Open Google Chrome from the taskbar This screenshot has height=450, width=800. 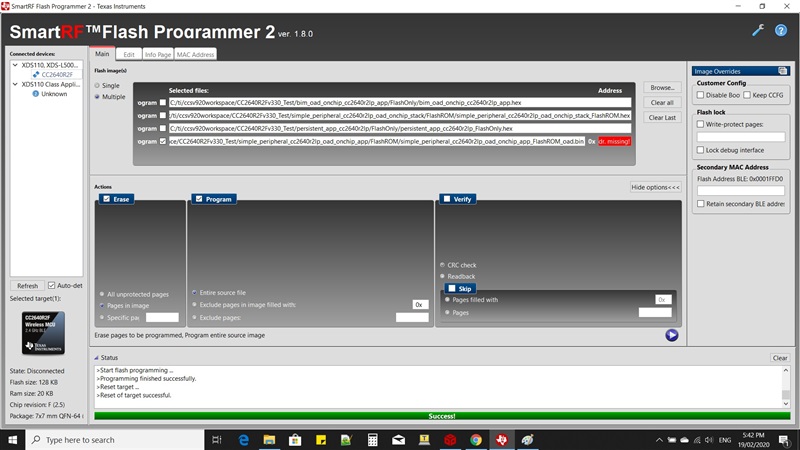coord(476,440)
